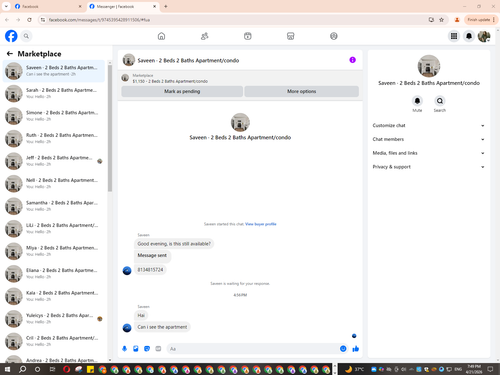
Task: Click the 'Can i see the apartment' message
Action: coord(162,327)
